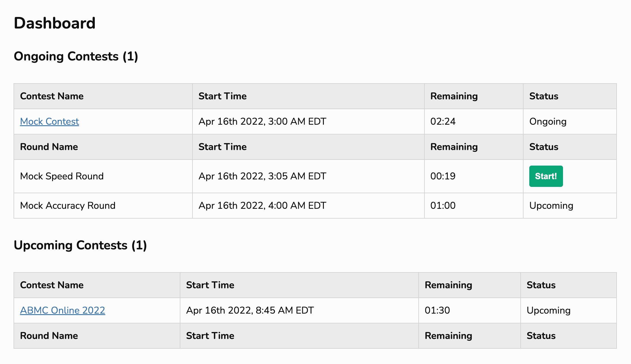Open the Mock Contest details page
This screenshot has height=364, width=631.
49,122
